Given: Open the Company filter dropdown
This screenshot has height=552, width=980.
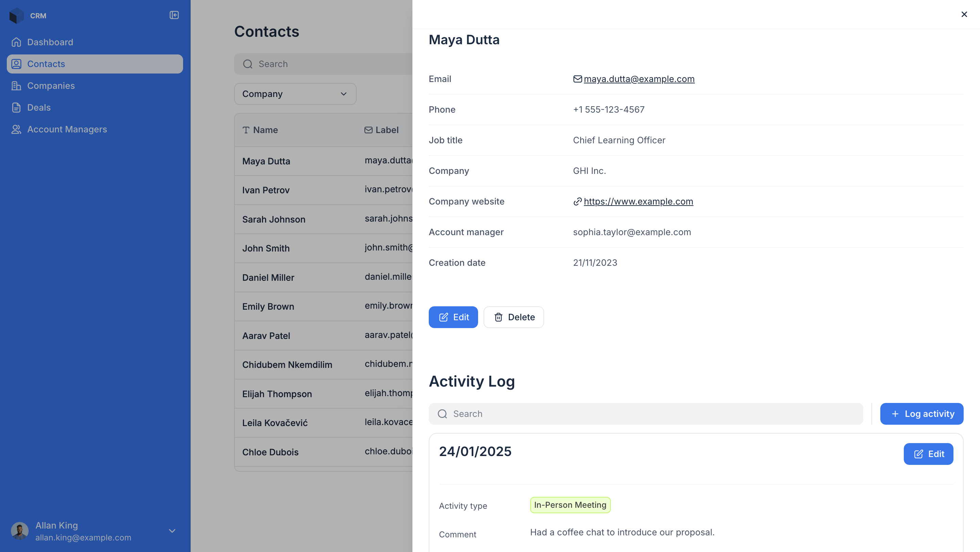Looking at the screenshot, I should tap(295, 94).
